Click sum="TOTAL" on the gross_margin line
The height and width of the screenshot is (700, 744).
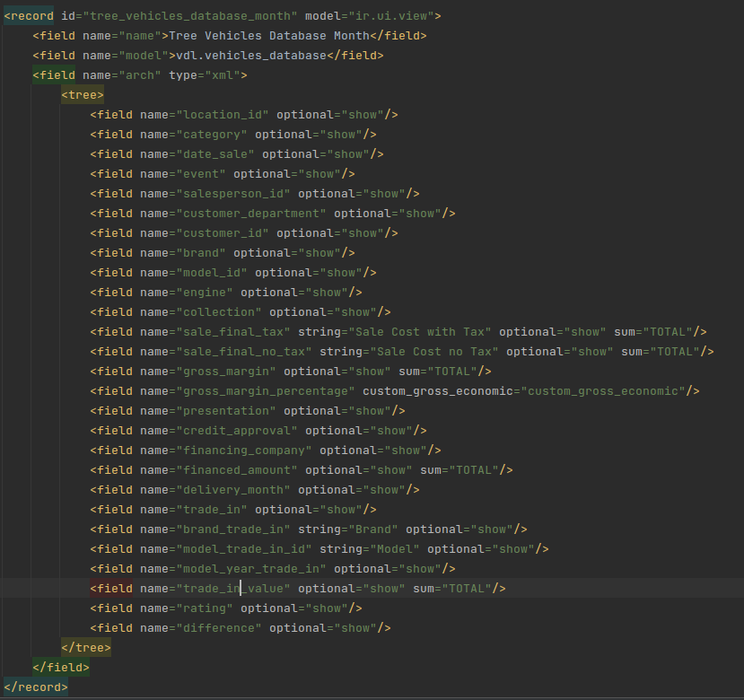(x=438, y=372)
